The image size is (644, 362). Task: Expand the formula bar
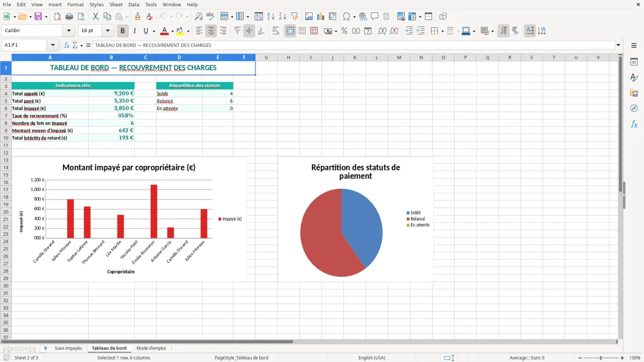pyautogui.click(x=618, y=46)
